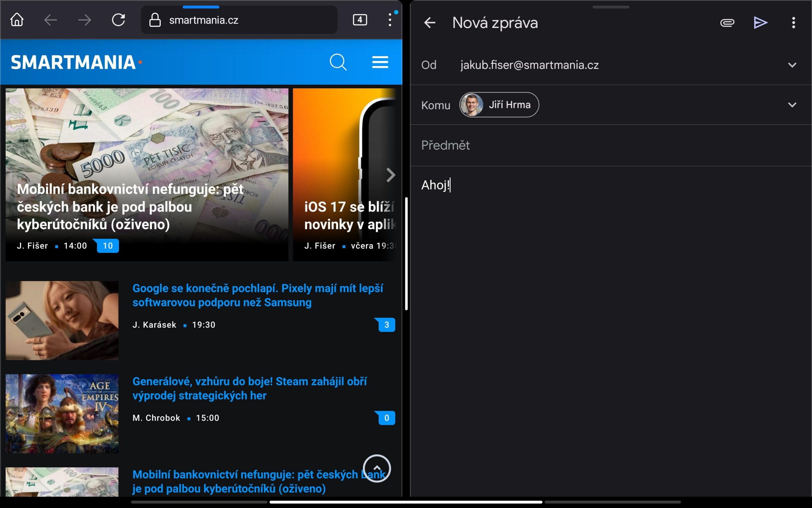
Task: Click the scroll-to-top circle button
Action: tap(377, 468)
